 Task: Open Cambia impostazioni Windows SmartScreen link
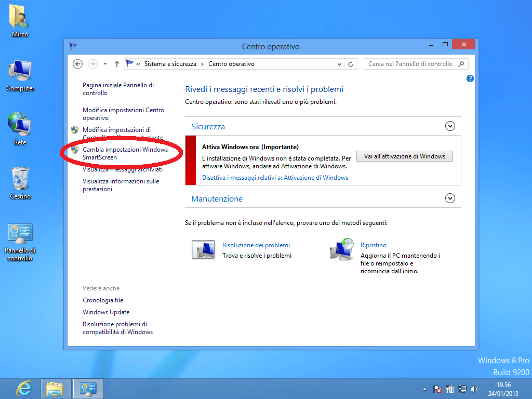click(x=125, y=153)
